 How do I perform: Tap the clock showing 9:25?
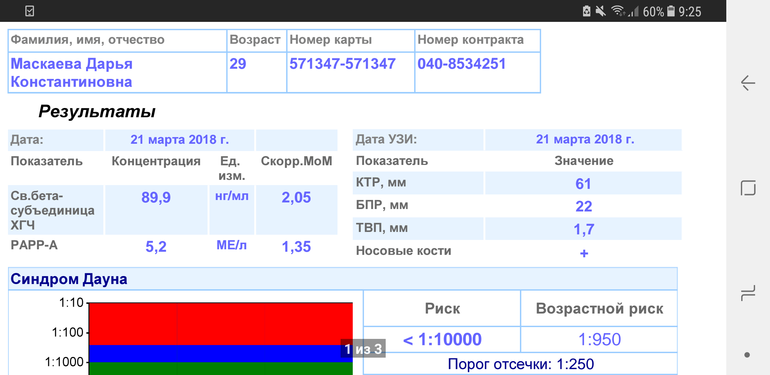pos(690,11)
